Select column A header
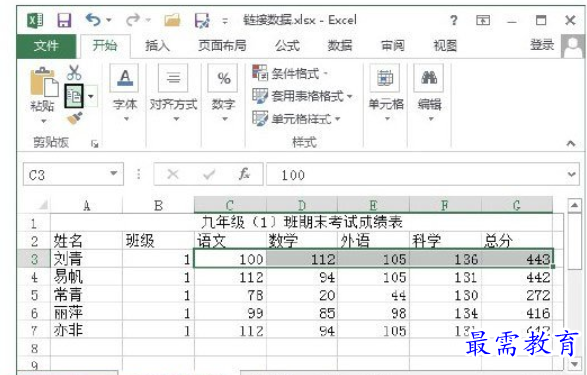The height and width of the screenshot is (375, 587). pos(86,205)
